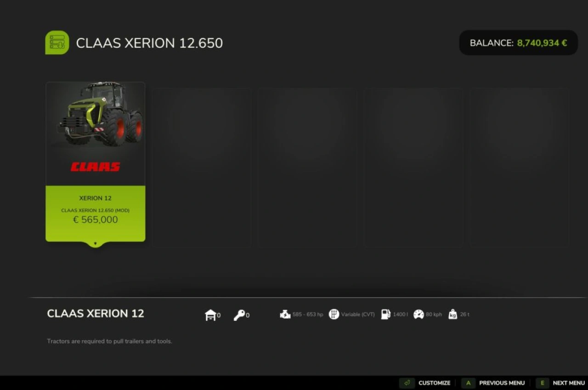
Task: Go to NEXT MENU
Action: tap(569, 383)
